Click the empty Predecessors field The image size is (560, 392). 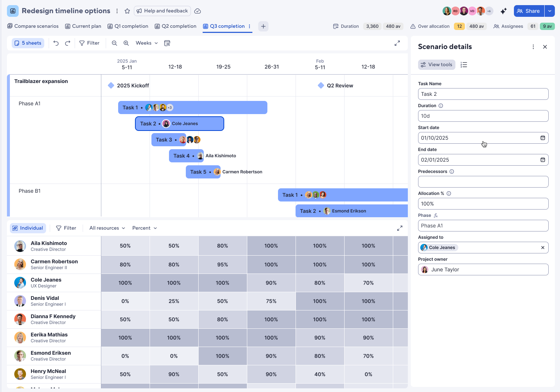(x=483, y=182)
